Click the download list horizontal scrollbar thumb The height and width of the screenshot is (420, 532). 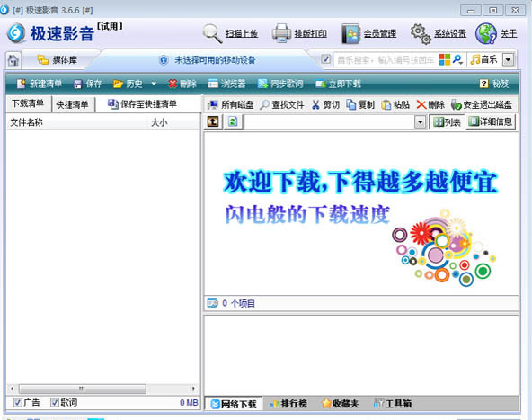point(82,389)
